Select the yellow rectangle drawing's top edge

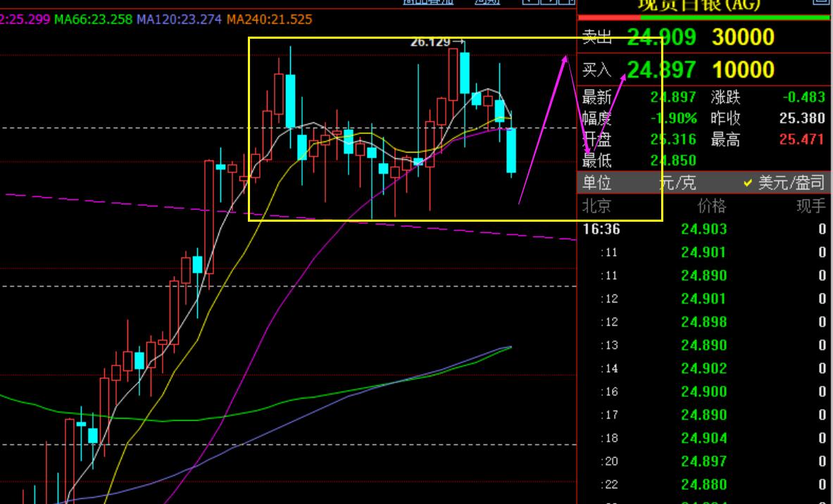coord(456,38)
